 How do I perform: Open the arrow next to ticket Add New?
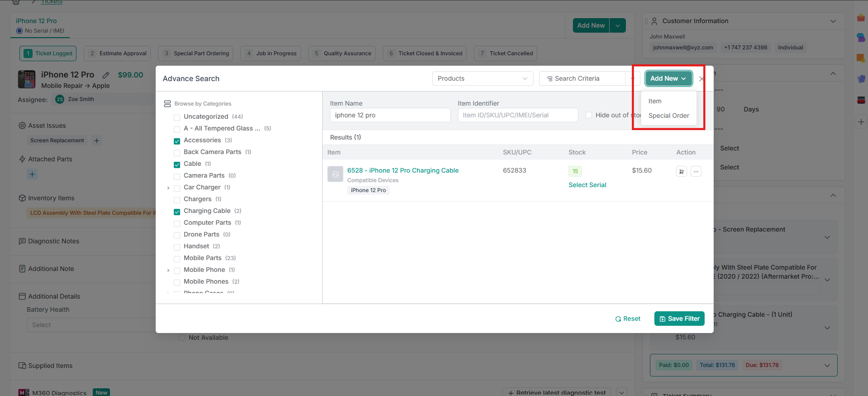[x=618, y=25]
